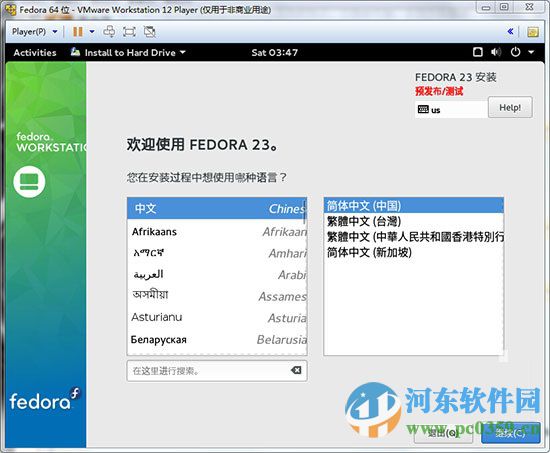The height and width of the screenshot is (453, 550).
Task: Choose 繁體中文 (台灣) locale
Action: tap(414, 221)
